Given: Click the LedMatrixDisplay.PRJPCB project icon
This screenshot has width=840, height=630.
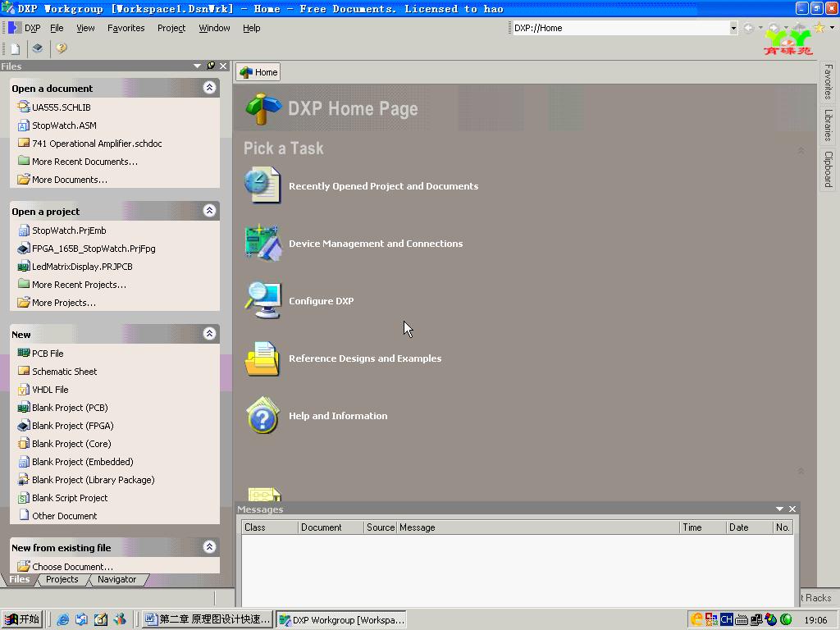Looking at the screenshot, I should click(24, 267).
